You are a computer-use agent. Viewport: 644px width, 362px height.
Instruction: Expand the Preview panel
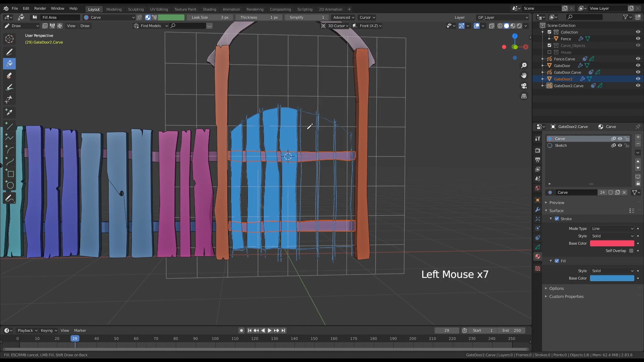(556, 202)
